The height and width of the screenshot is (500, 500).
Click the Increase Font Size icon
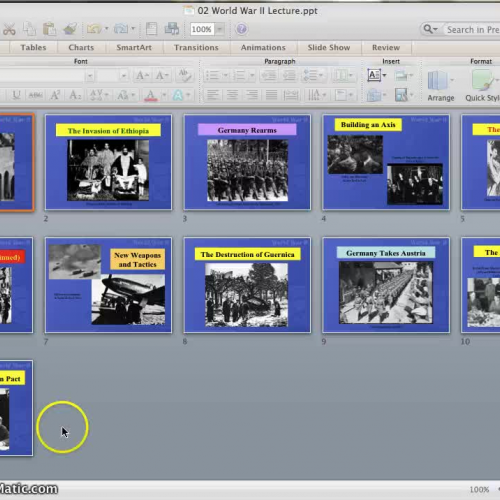click(142, 76)
